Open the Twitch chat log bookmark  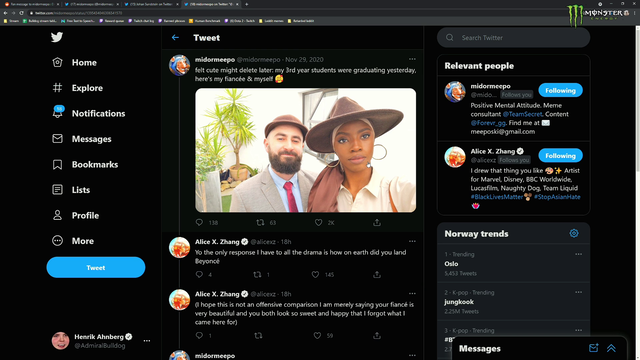click(141, 21)
